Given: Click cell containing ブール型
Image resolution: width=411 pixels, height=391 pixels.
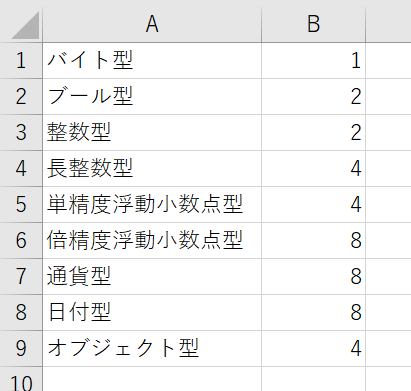Looking at the screenshot, I should point(152,96).
